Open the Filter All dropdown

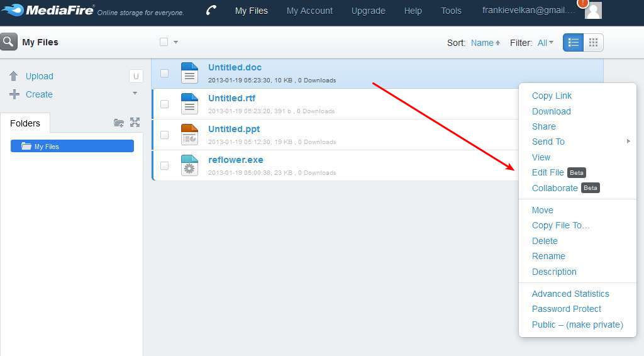[545, 43]
